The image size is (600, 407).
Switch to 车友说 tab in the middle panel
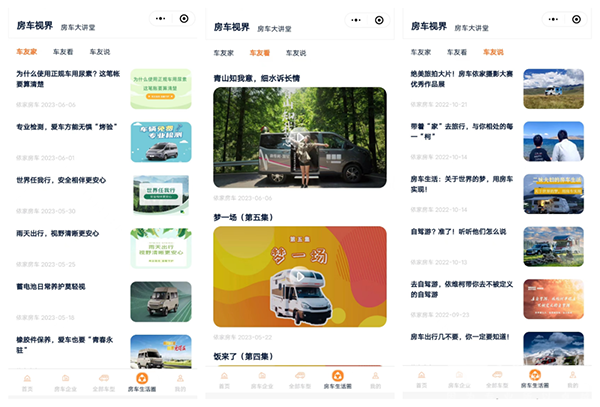tap(297, 52)
